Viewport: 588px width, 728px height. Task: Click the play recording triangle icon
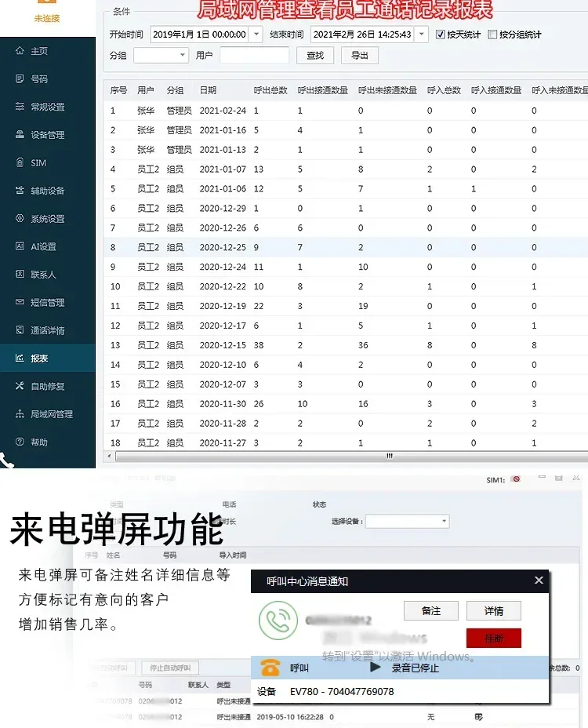tap(376, 667)
